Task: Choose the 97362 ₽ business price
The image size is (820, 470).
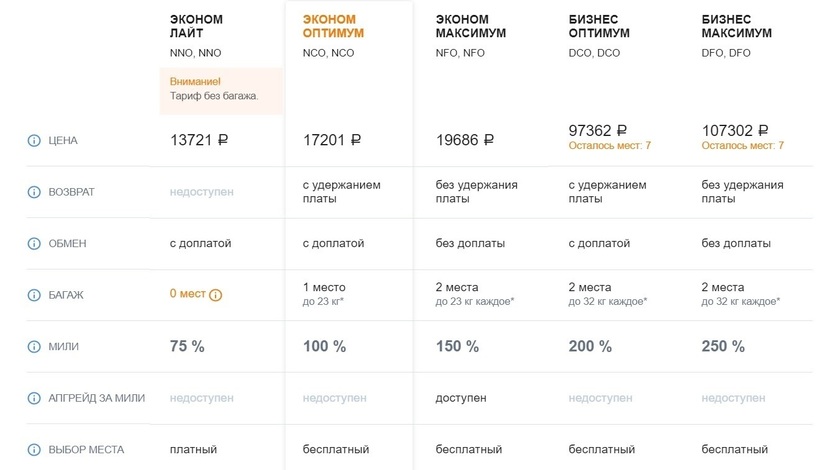Action: coord(598,131)
